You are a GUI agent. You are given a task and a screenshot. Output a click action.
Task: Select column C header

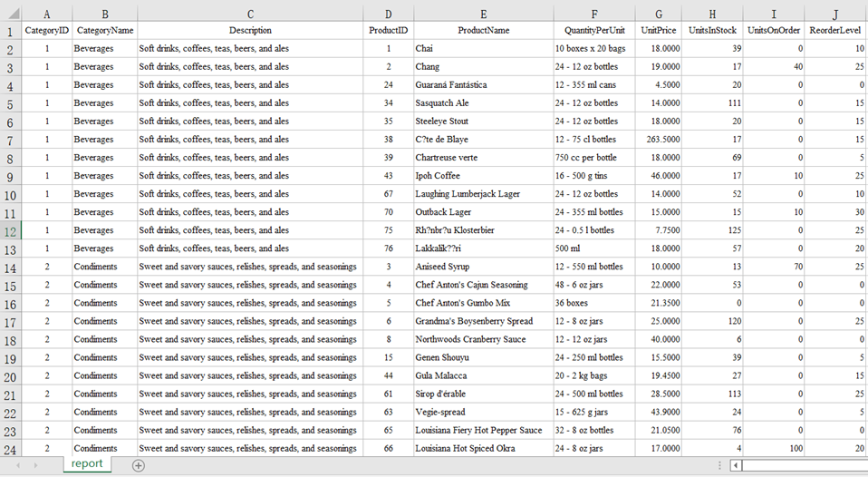click(x=250, y=14)
